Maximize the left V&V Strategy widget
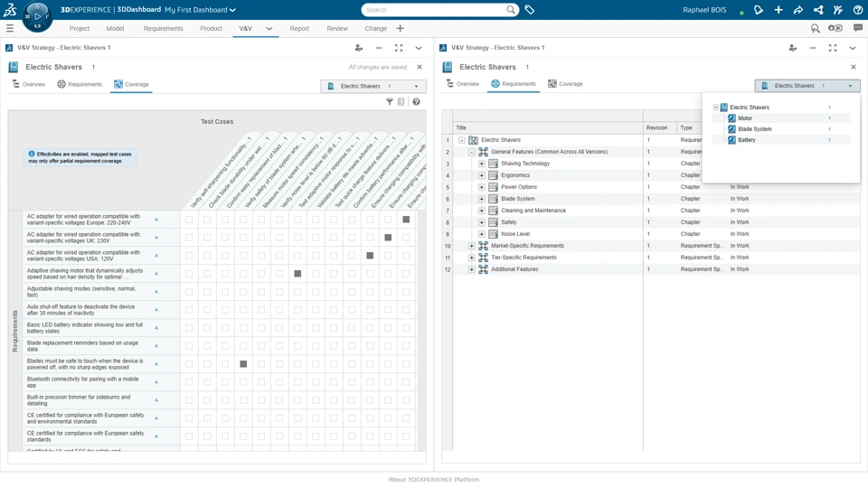868x488 pixels. tap(399, 48)
